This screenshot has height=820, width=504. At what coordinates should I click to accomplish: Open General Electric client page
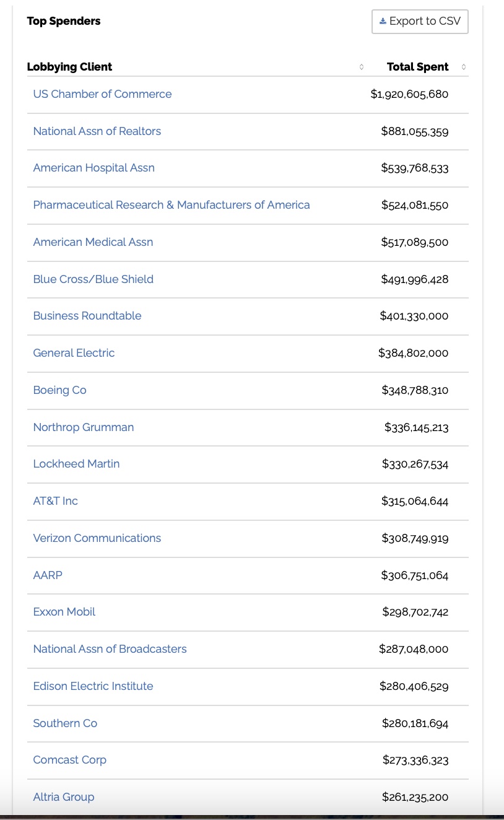point(74,353)
